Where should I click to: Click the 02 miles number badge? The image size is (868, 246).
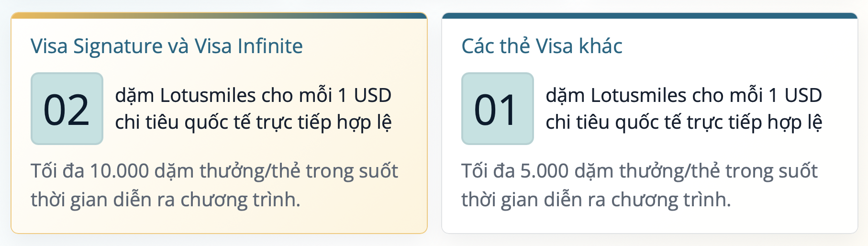coord(67,109)
